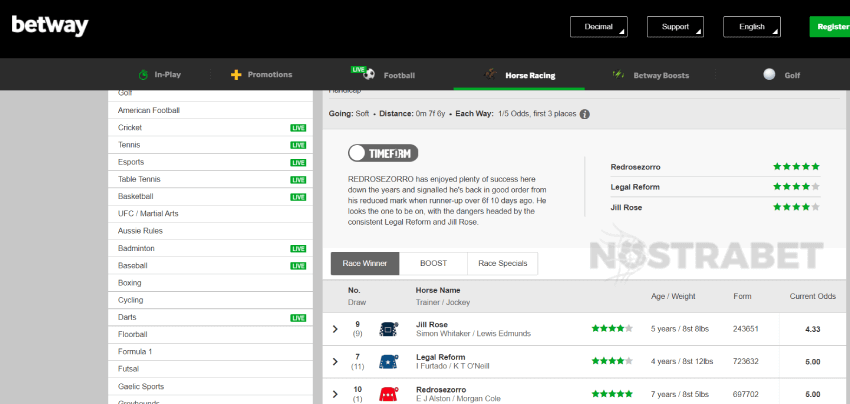Click the star rating in Redrosezorro's runner row
Screen dimensions: 850x404
(x=612, y=394)
